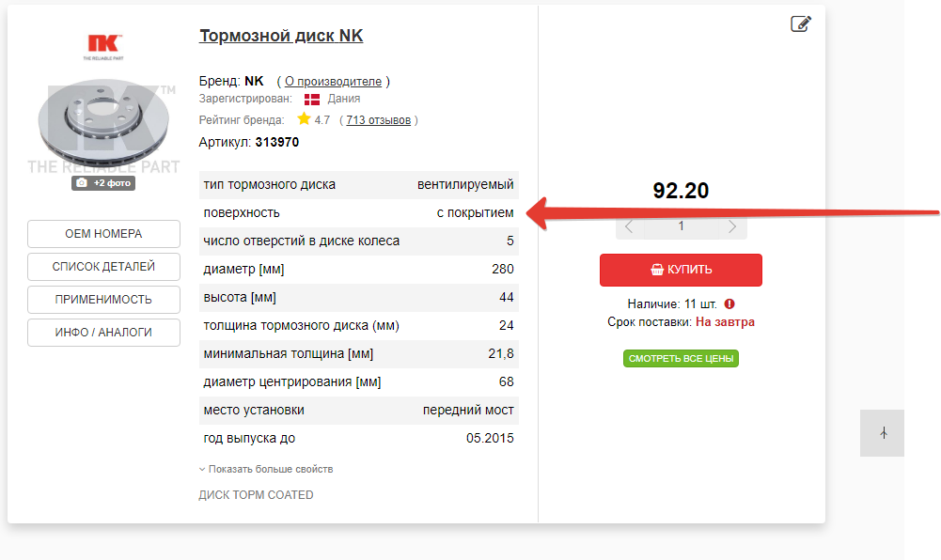Open the ПРИМЕНИМОСТЬ section
This screenshot has width=941, height=560.
(x=103, y=300)
